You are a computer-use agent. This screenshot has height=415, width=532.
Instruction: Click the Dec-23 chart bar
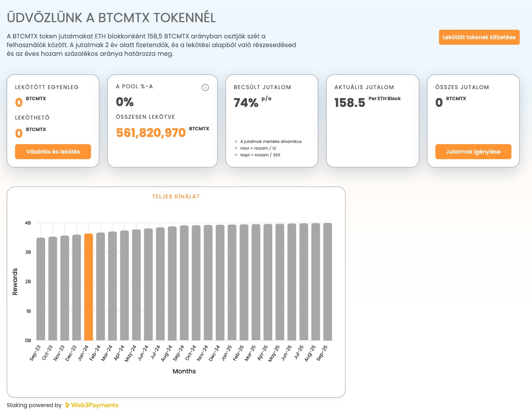coord(77,287)
